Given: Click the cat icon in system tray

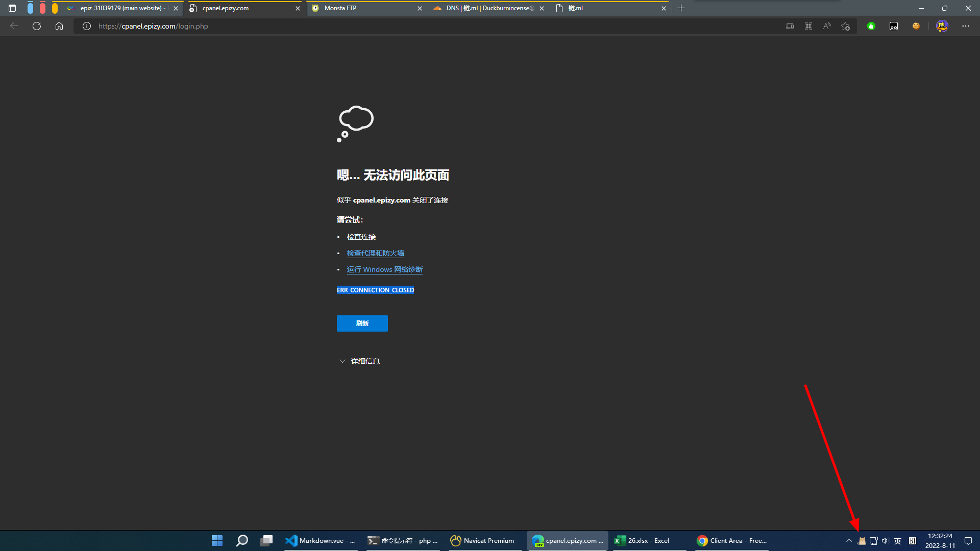Looking at the screenshot, I should [862, 541].
